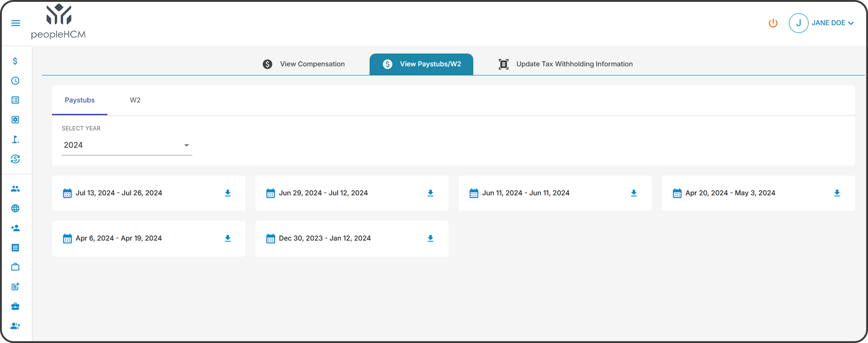Viewport: 868px width, 343px height.
Task: Download Jun 11, 2024 paystub
Action: 634,193
